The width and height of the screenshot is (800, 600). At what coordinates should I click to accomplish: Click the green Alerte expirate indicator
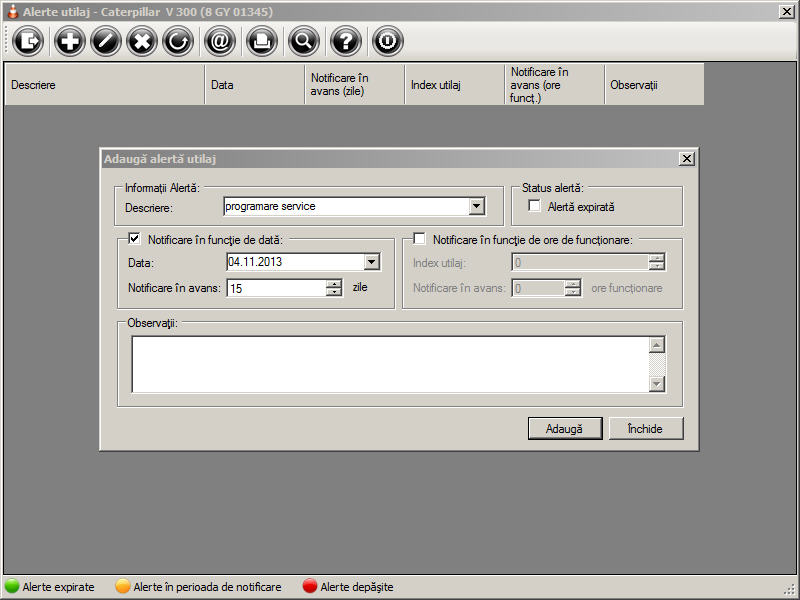coord(11,586)
